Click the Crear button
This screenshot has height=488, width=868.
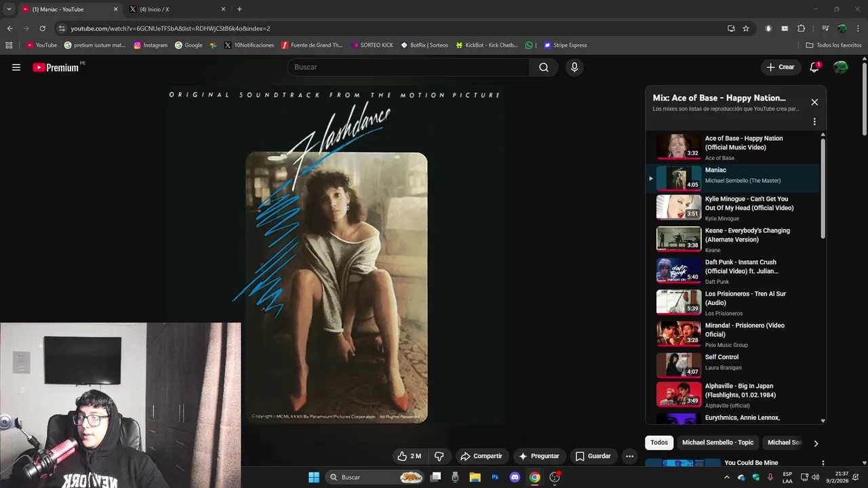tap(780, 67)
